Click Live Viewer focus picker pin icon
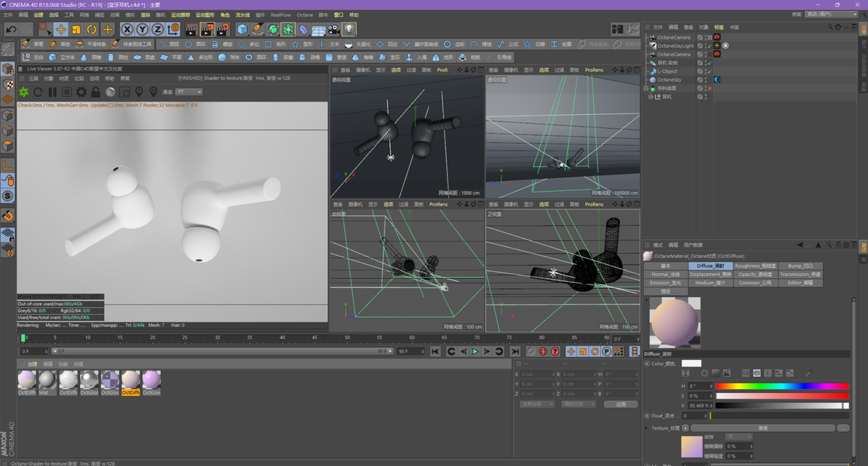This screenshot has width=868, height=466. (x=139, y=92)
